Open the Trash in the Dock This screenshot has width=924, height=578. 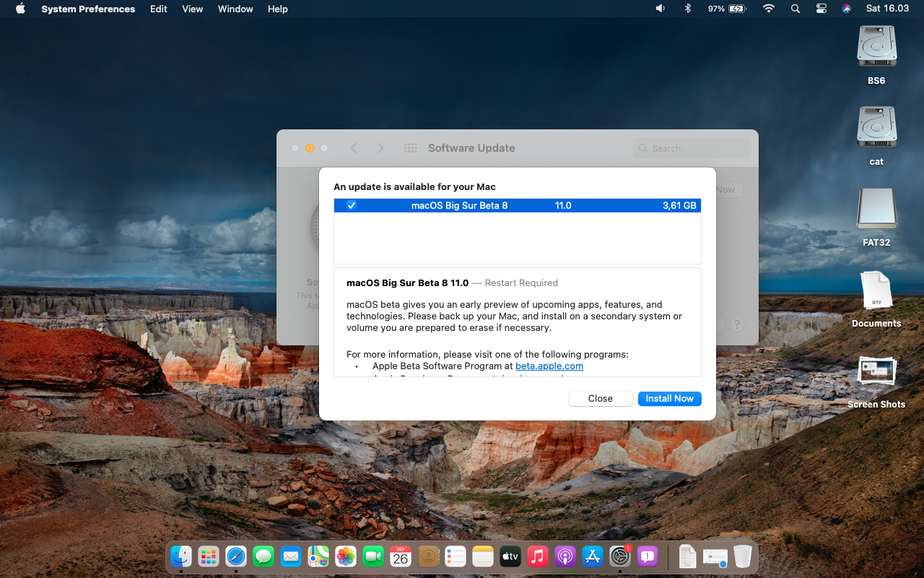(x=743, y=556)
